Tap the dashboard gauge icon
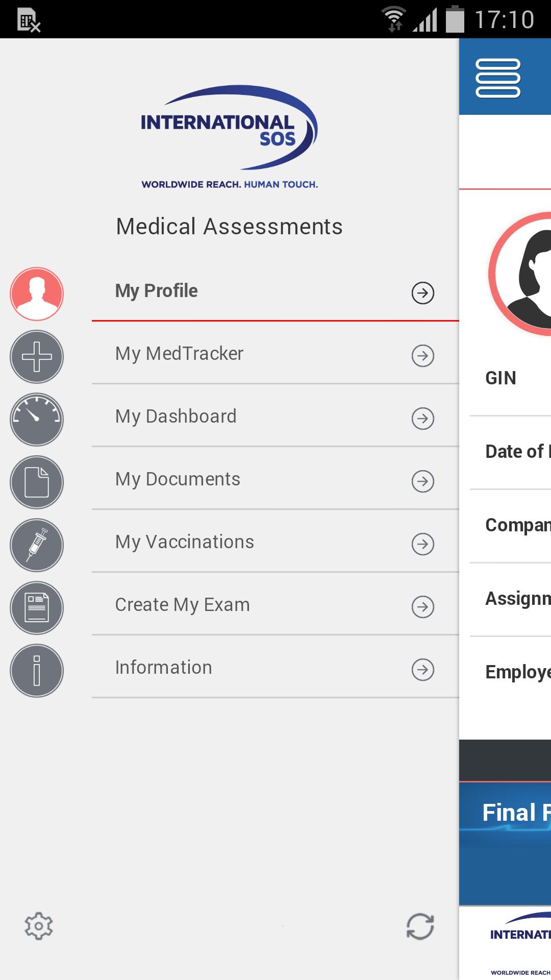This screenshot has width=551, height=980. (x=37, y=420)
